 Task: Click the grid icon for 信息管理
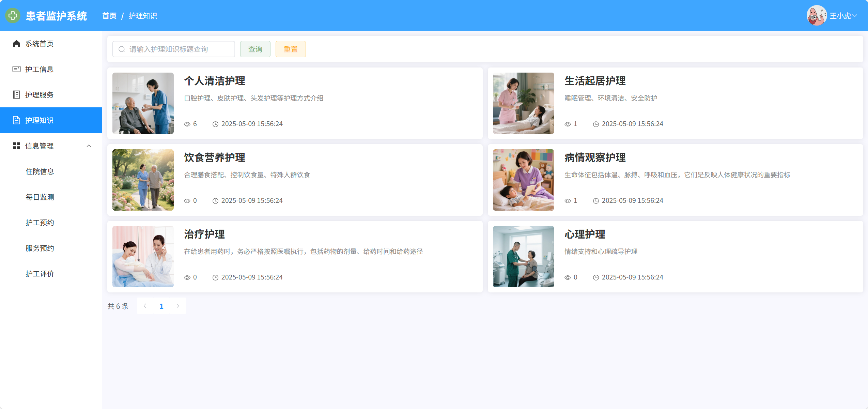coord(16,146)
